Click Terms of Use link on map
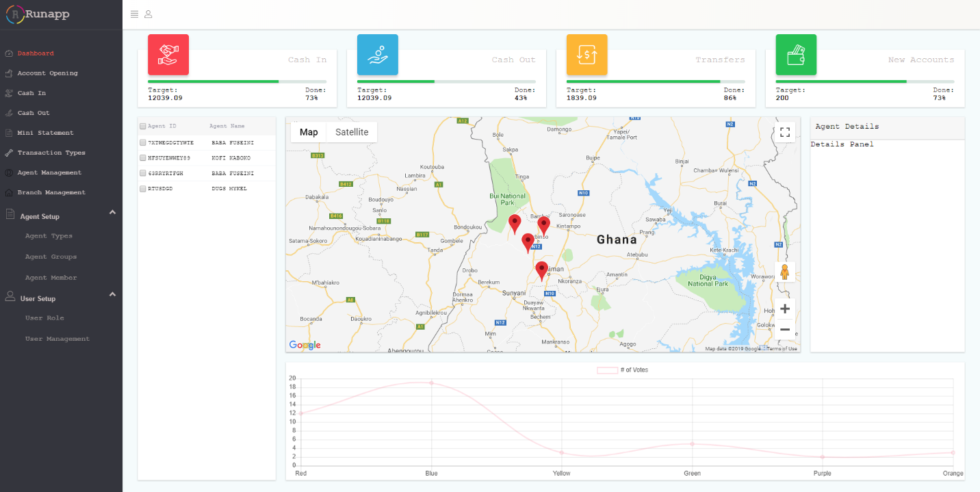Screen dimensions: 980x492 tap(782, 349)
